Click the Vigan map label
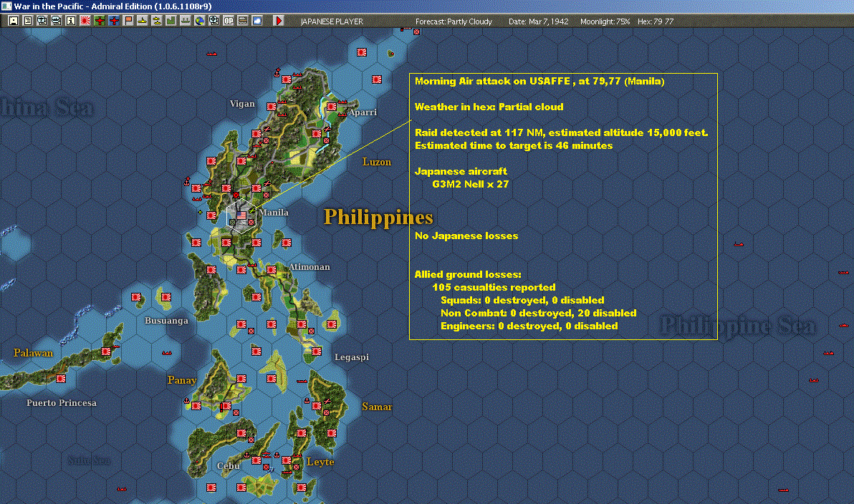854x504 pixels. click(x=242, y=103)
